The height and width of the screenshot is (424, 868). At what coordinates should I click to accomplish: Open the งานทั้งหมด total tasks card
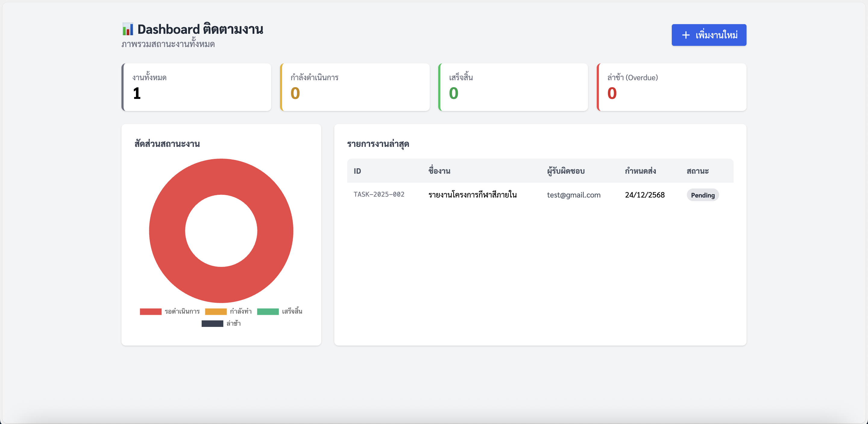click(x=197, y=87)
